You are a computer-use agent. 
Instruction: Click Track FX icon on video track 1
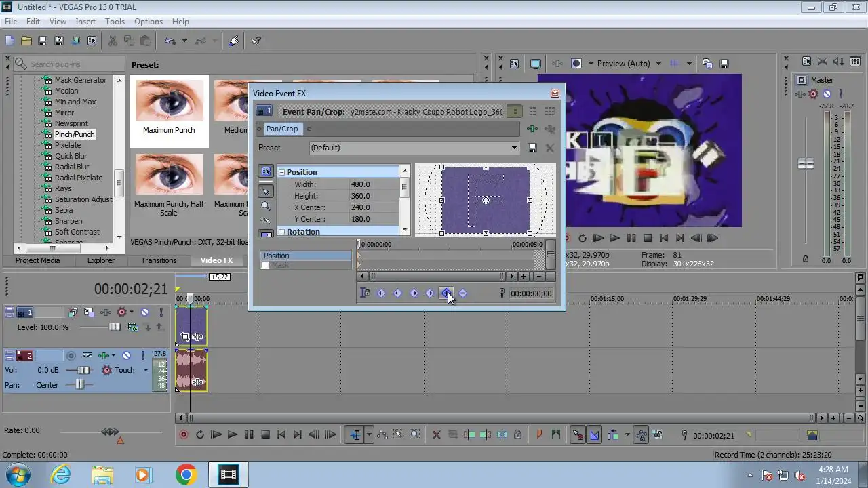(105, 312)
